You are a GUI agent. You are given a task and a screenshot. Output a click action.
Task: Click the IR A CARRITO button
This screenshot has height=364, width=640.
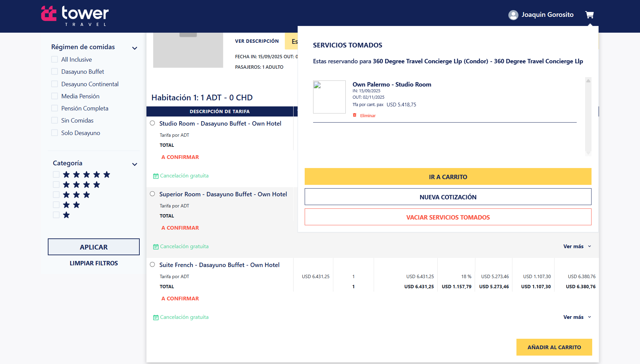[448, 176]
